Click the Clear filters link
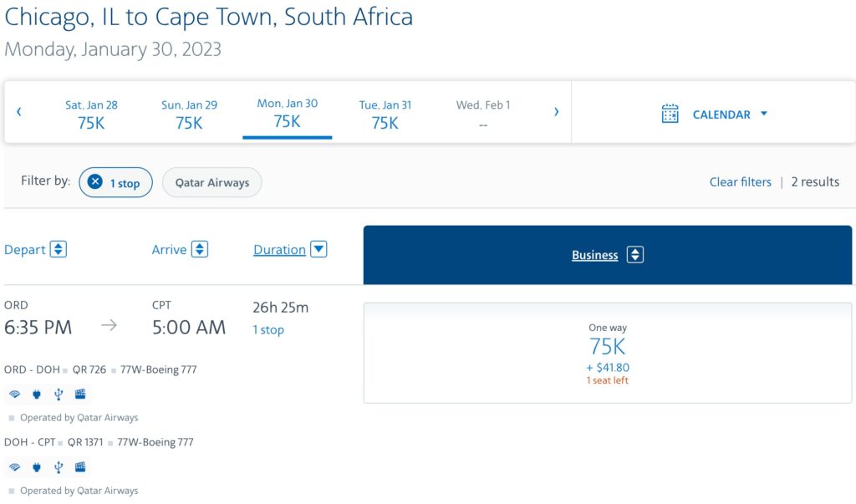This screenshot has width=856, height=504. (x=740, y=181)
